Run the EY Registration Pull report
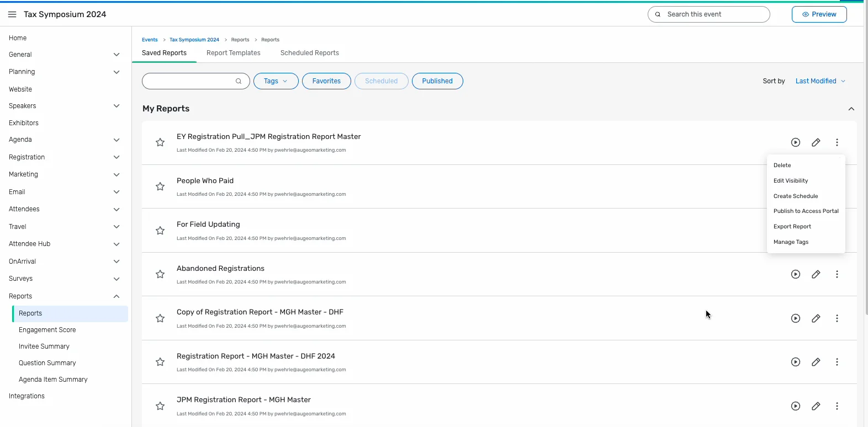The width and height of the screenshot is (868, 427). point(796,142)
